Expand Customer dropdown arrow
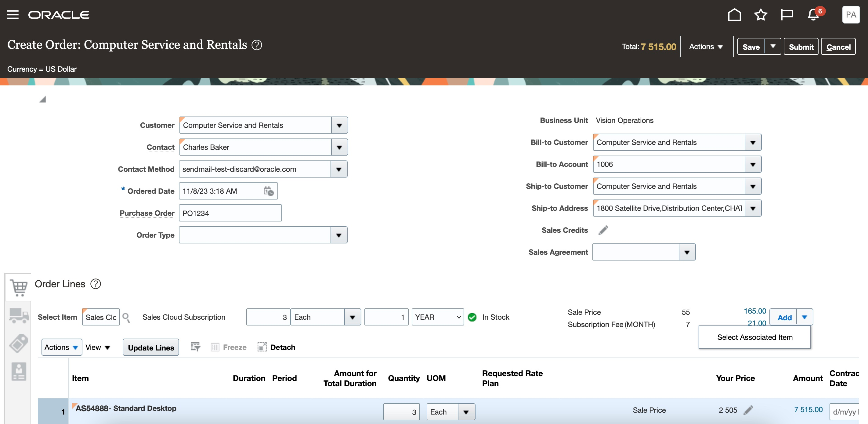The height and width of the screenshot is (424, 868). coord(339,125)
